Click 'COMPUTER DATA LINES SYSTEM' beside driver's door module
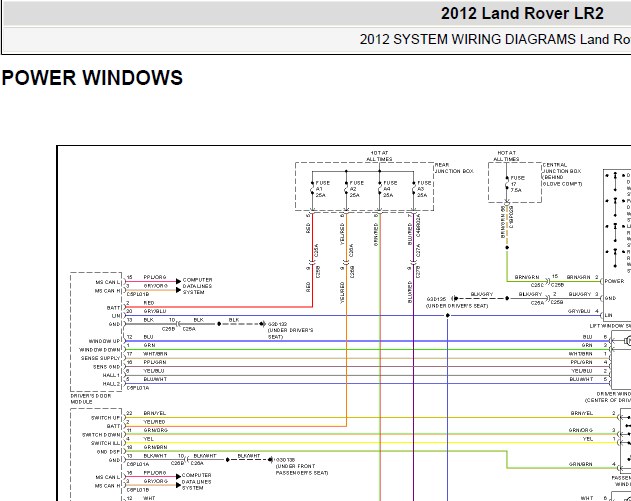This screenshot has height=501, width=631. [197, 286]
